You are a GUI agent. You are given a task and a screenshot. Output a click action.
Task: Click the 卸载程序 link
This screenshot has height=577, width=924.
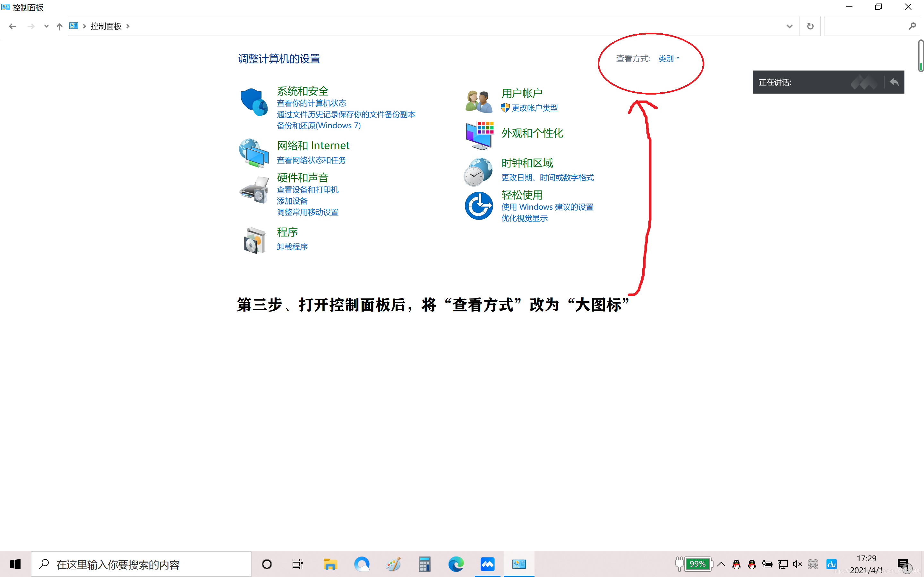coord(292,247)
